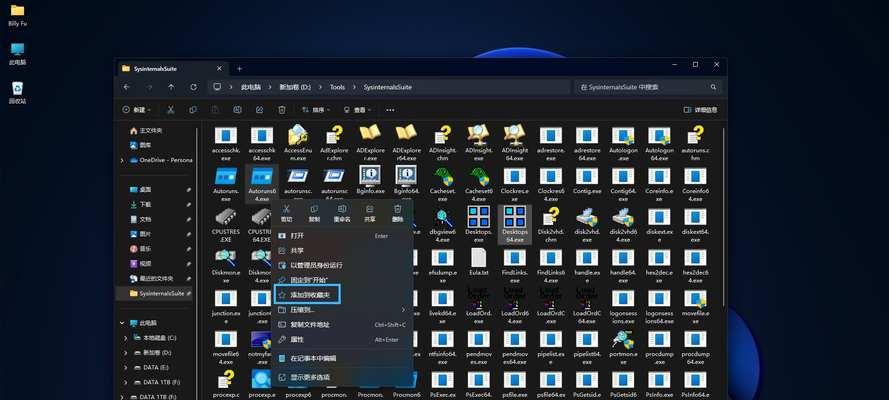Select the portmon.exe file icon
Image resolution: width=889 pixels, height=400 pixels.
pos(623,340)
